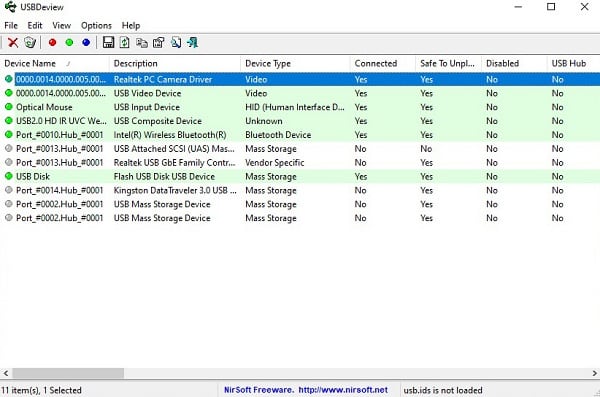Sort by the Description column header
Screen dimensions: 600x397
click(x=175, y=63)
